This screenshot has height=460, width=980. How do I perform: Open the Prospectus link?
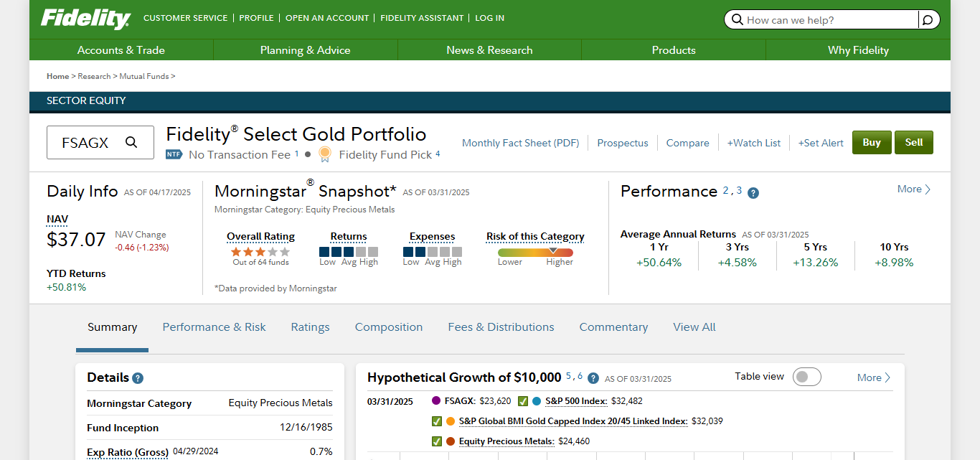(x=623, y=143)
